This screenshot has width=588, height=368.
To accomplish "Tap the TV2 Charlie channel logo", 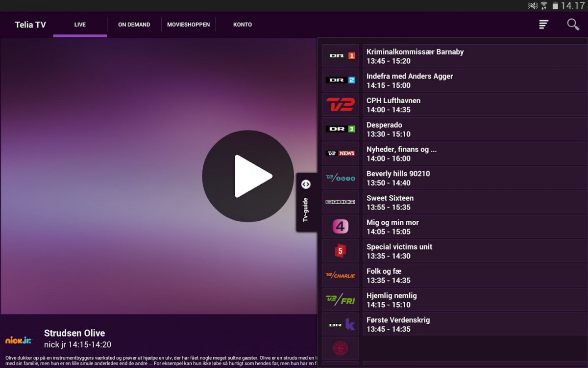I will (341, 275).
